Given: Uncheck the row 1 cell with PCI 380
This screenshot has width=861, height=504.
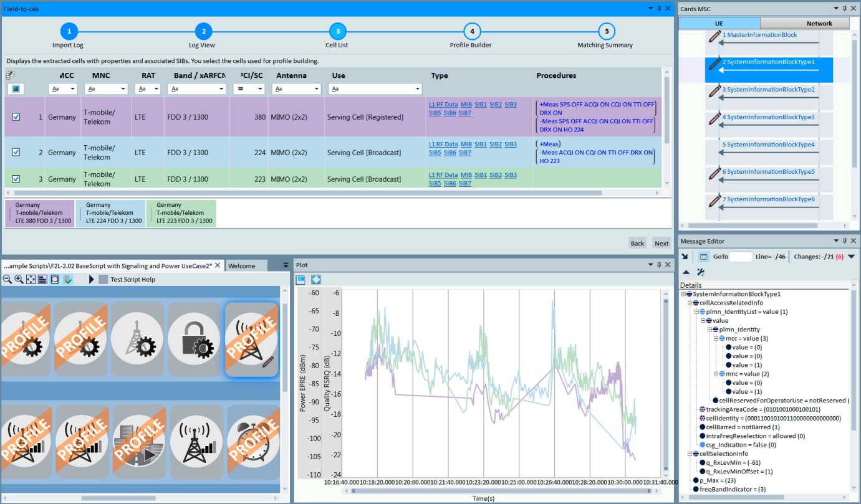Looking at the screenshot, I should [16, 116].
